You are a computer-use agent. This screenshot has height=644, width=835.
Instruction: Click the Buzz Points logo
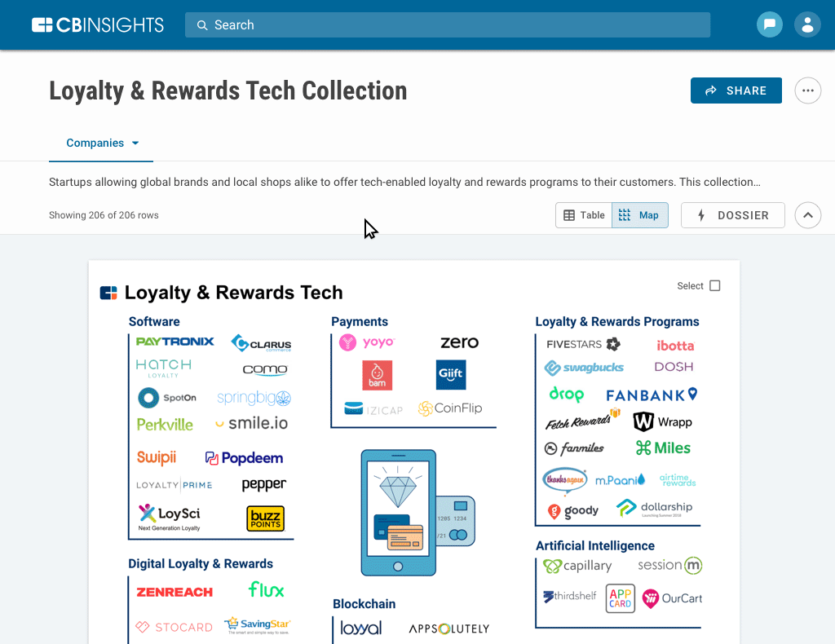tap(265, 518)
